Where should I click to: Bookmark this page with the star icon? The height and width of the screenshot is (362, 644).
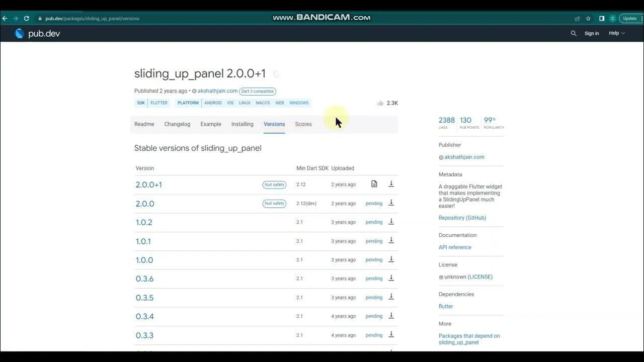(588, 18)
